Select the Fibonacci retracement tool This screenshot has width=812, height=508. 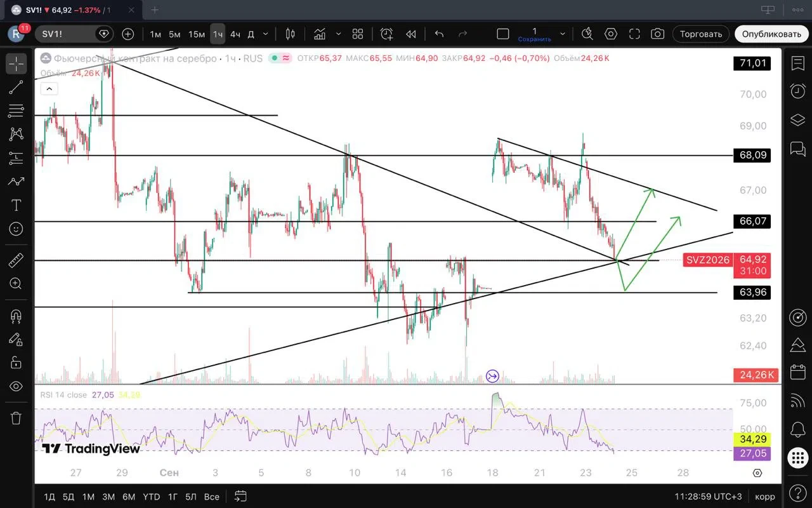click(x=16, y=111)
